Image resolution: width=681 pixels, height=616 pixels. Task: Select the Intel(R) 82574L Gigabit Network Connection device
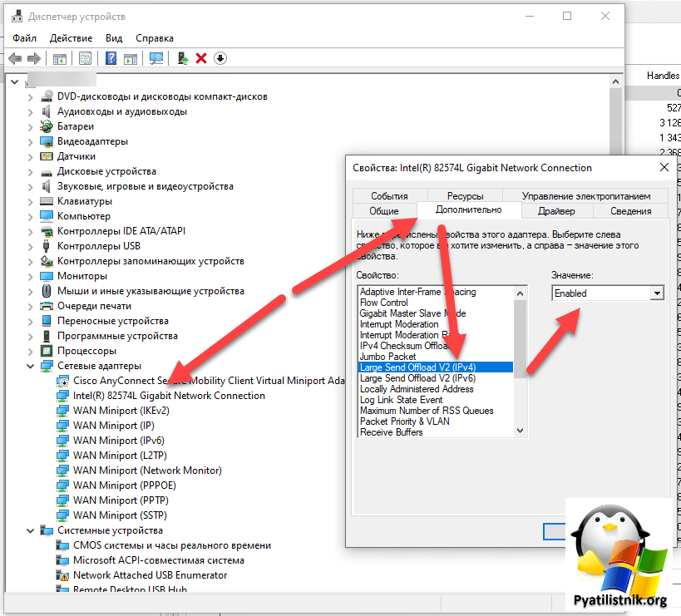point(169,396)
